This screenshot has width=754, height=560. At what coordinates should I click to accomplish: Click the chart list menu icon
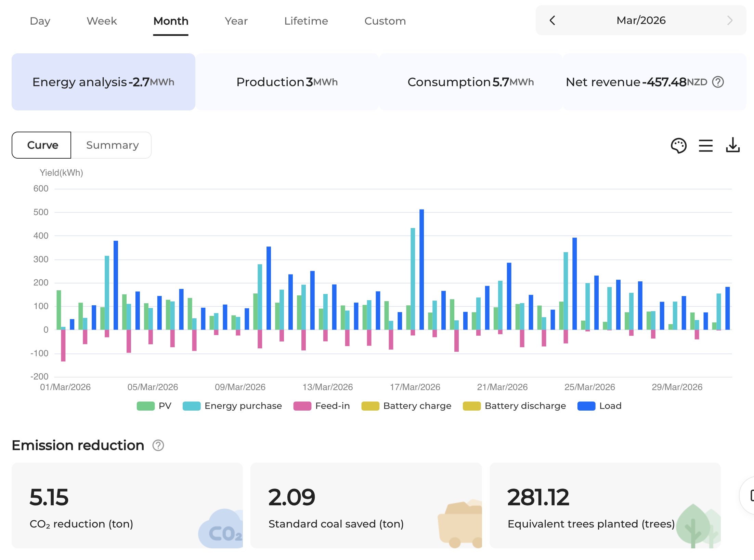(x=705, y=146)
